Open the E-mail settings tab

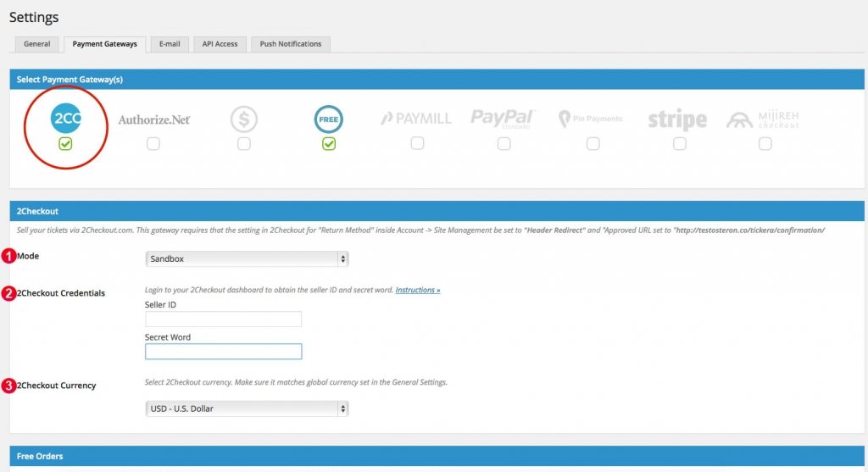tap(170, 44)
